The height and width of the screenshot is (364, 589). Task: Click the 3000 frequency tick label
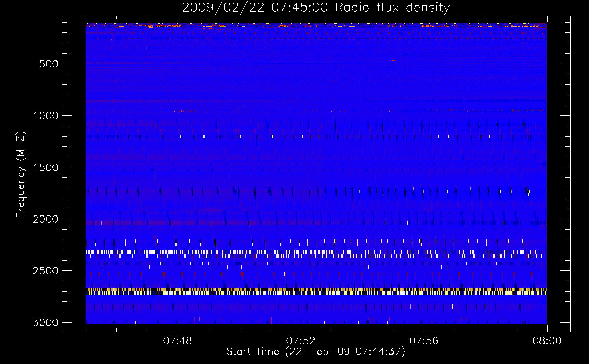point(46,323)
